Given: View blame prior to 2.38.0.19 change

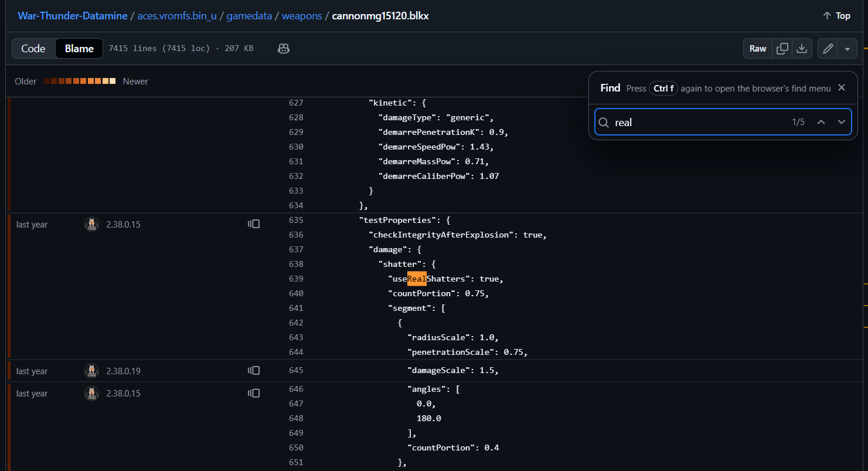Looking at the screenshot, I should click(x=254, y=371).
